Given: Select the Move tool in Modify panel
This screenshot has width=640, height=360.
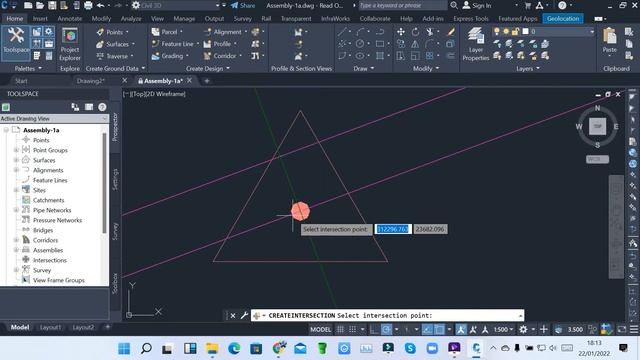Looking at the screenshot, I should 401,32.
